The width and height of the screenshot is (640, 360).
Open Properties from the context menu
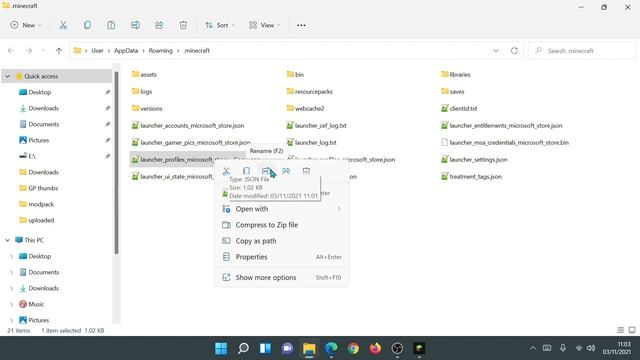point(282,257)
